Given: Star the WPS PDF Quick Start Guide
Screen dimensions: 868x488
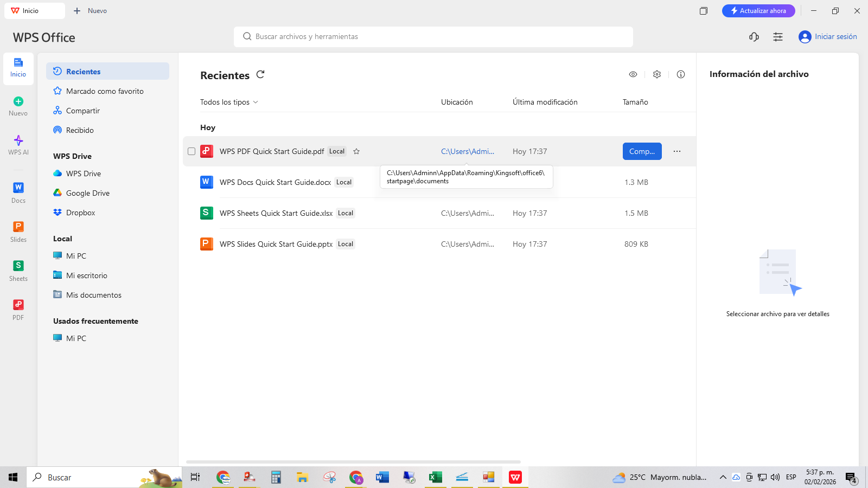Looking at the screenshot, I should [x=356, y=151].
